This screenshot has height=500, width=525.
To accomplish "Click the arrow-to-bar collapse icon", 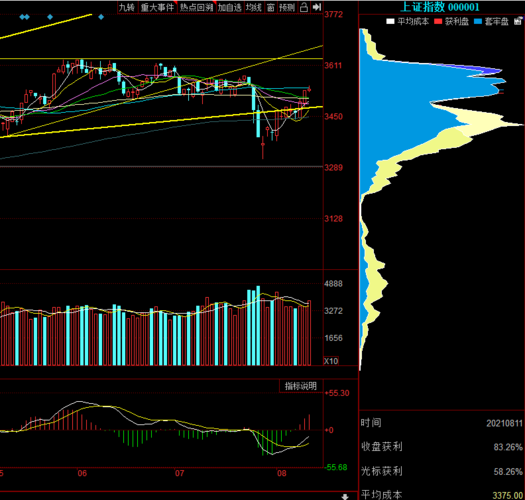I will click(316, 7).
